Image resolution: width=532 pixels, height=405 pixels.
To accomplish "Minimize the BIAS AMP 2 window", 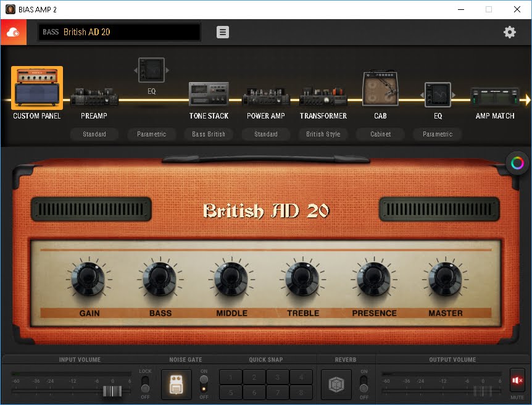I will point(461,9).
